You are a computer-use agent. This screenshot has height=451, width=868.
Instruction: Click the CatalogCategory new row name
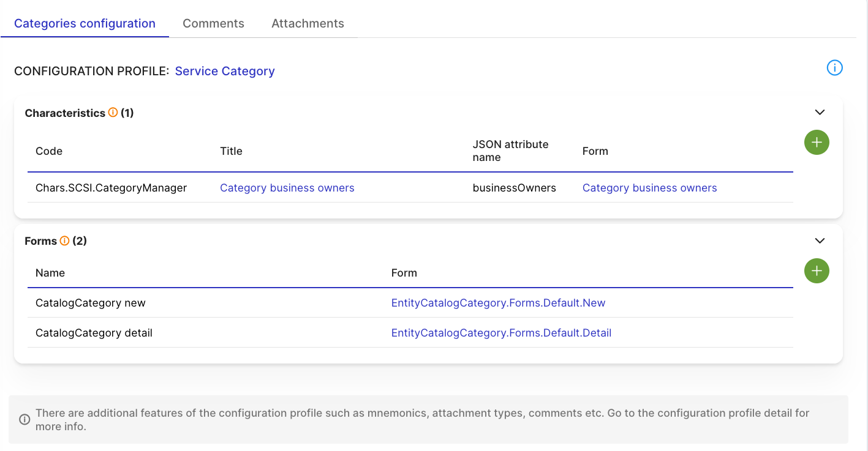(x=91, y=303)
